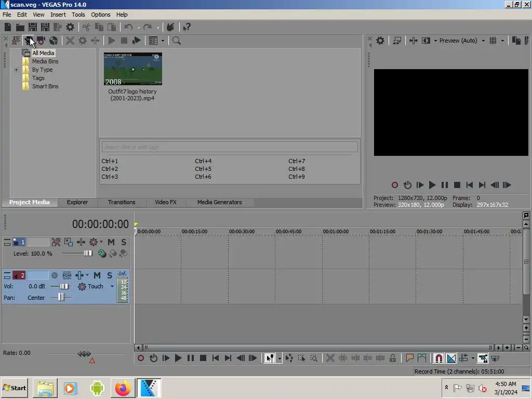Click track 1 compositing mode icon
This screenshot has width=532, height=399.
pyautogui.click(x=102, y=254)
